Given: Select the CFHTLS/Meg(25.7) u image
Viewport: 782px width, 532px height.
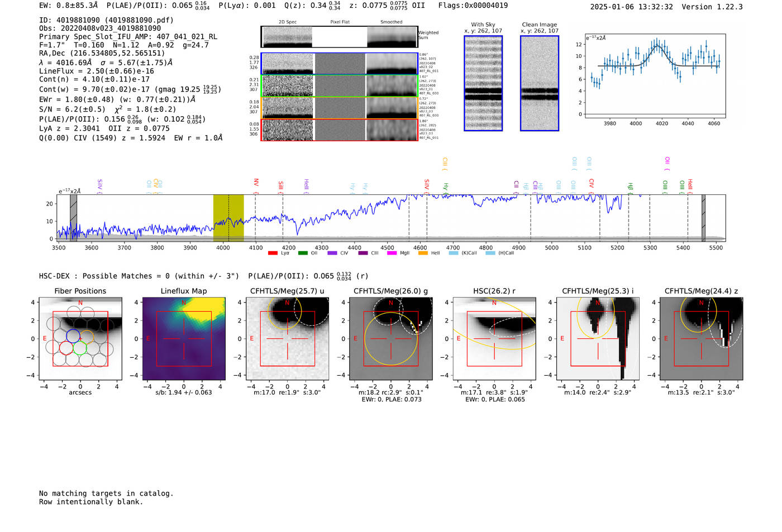Looking at the screenshot, I should point(287,339).
